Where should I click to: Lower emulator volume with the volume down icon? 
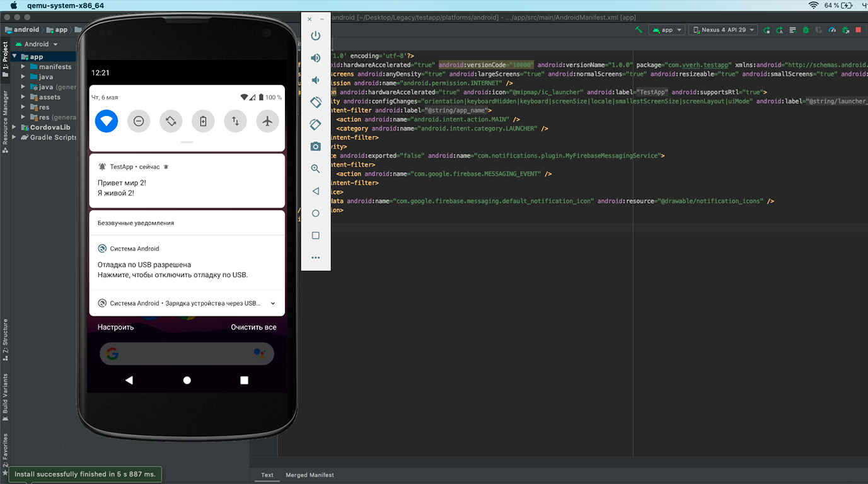pos(316,80)
